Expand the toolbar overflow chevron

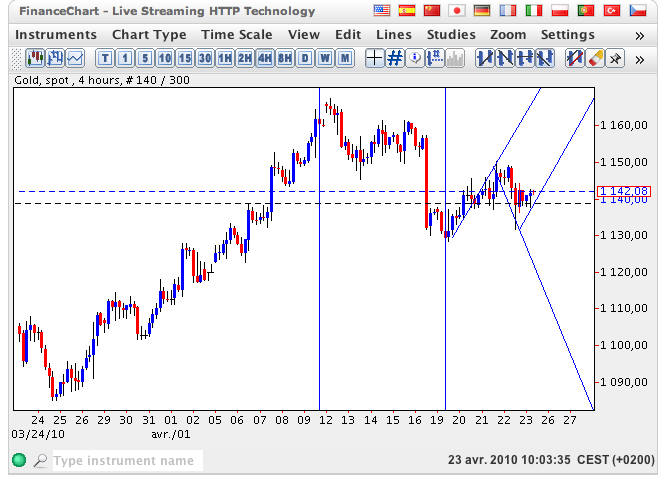click(x=641, y=58)
